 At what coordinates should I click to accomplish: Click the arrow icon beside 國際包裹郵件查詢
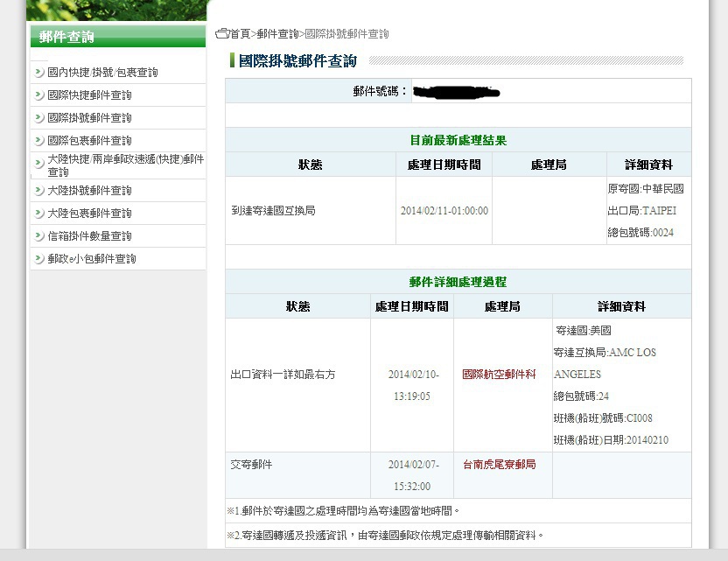click(x=39, y=141)
